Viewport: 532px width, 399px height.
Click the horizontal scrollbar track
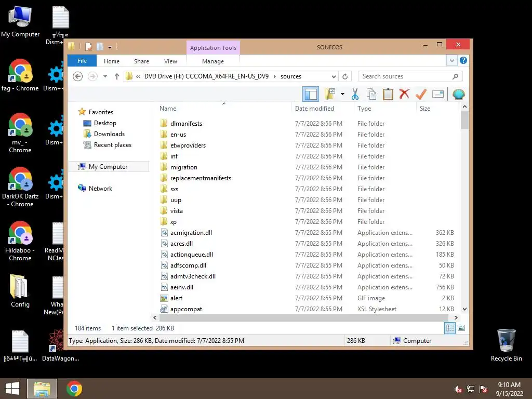point(304,318)
